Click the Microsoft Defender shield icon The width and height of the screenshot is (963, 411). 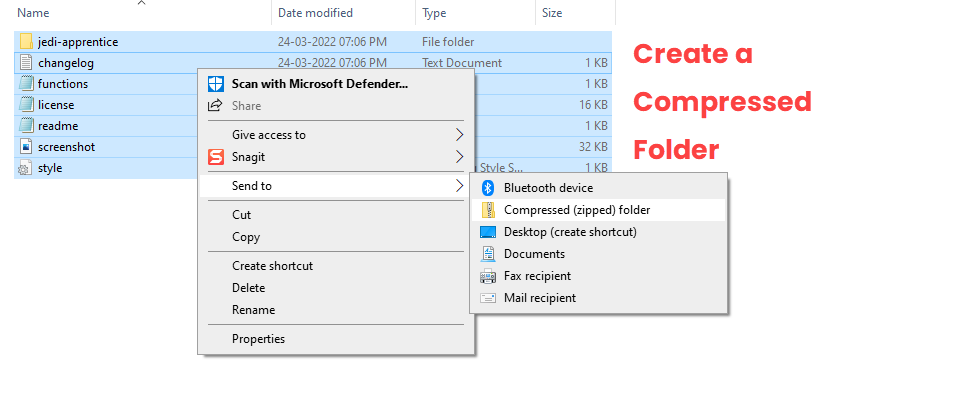coord(216,84)
